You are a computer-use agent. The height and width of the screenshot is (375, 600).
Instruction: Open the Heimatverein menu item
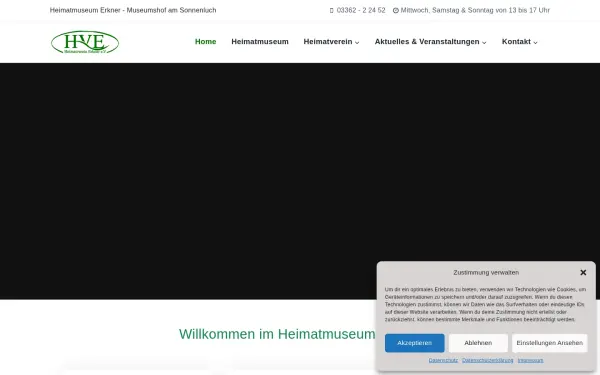[328, 42]
